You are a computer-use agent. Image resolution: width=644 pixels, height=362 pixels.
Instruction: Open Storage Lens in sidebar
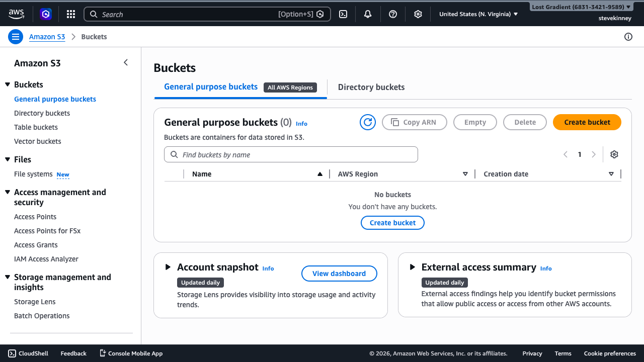pos(35,302)
